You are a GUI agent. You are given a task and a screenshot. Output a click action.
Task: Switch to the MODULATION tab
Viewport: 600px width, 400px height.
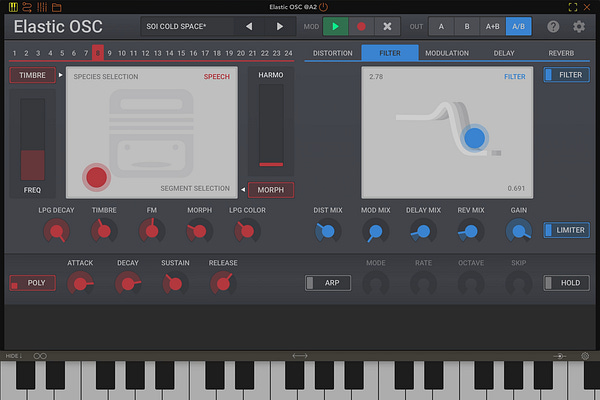(x=447, y=53)
